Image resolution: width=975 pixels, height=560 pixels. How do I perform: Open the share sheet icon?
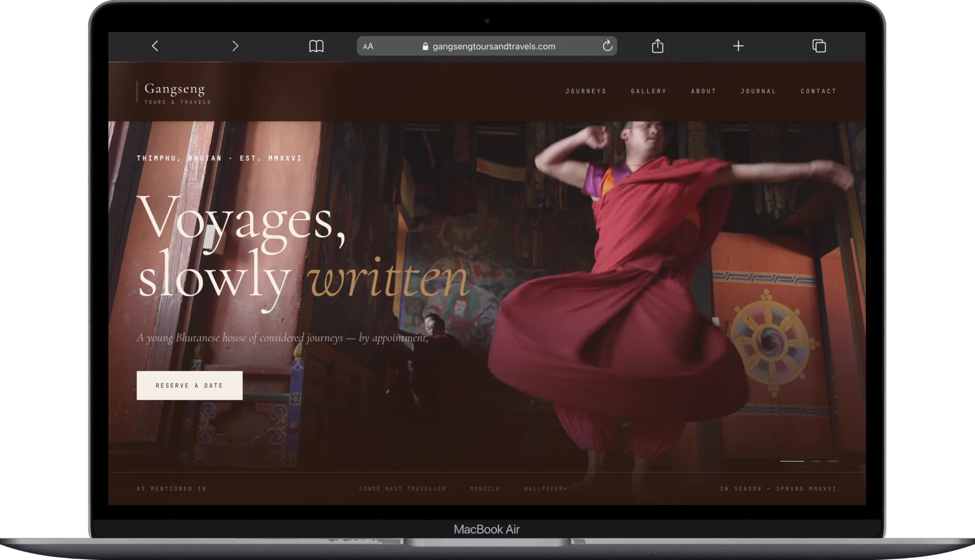(x=658, y=46)
